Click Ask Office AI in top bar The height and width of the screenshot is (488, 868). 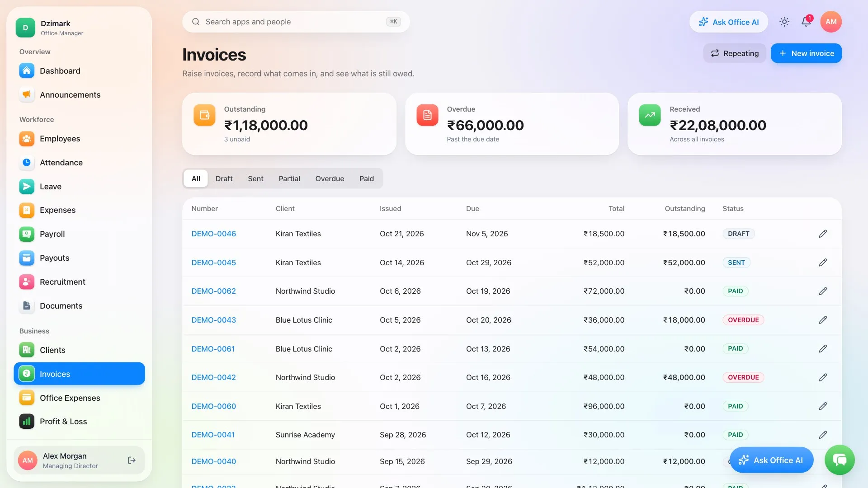[x=729, y=22]
